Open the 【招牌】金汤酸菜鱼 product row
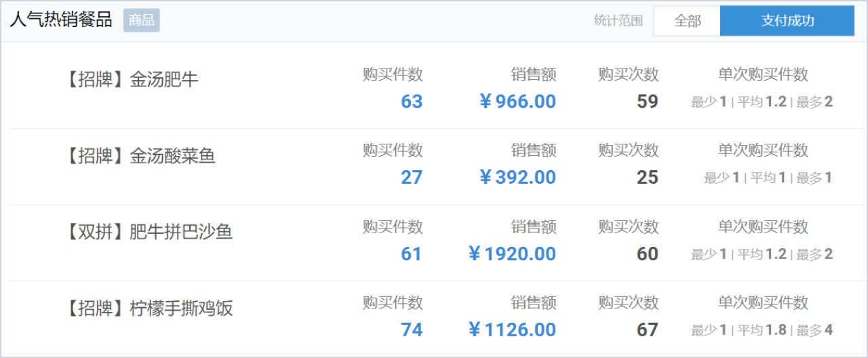This screenshot has width=868, height=358. pyautogui.click(x=140, y=157)
